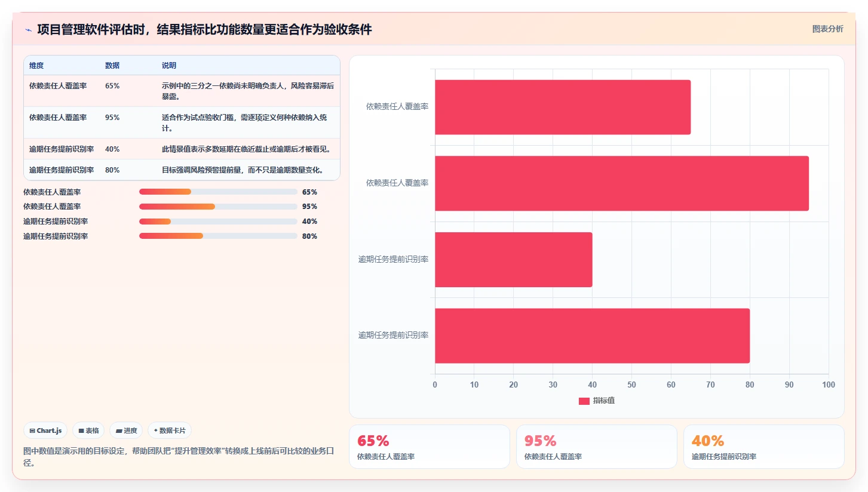
Task: Select the 95% cell in the table
Action: pos(112,118)
